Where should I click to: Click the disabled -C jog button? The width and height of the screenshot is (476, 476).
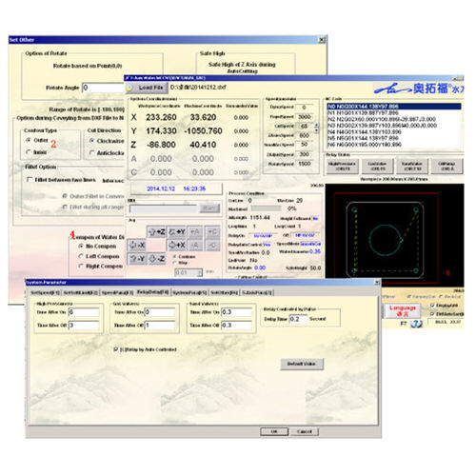pyautogui.click(x=212, y=245)
